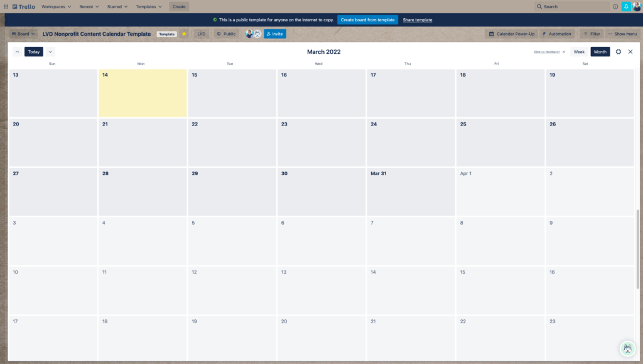
Task: Select the Mar 31 calendar cell
Action: pos(411,191)
